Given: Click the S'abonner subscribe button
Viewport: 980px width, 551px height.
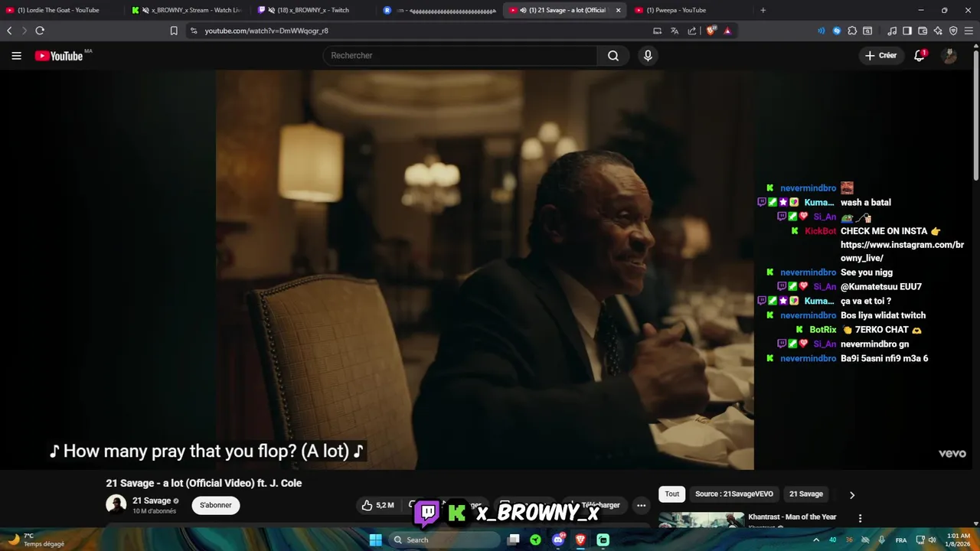Looking at the screenshot, I should coord(216,505).
